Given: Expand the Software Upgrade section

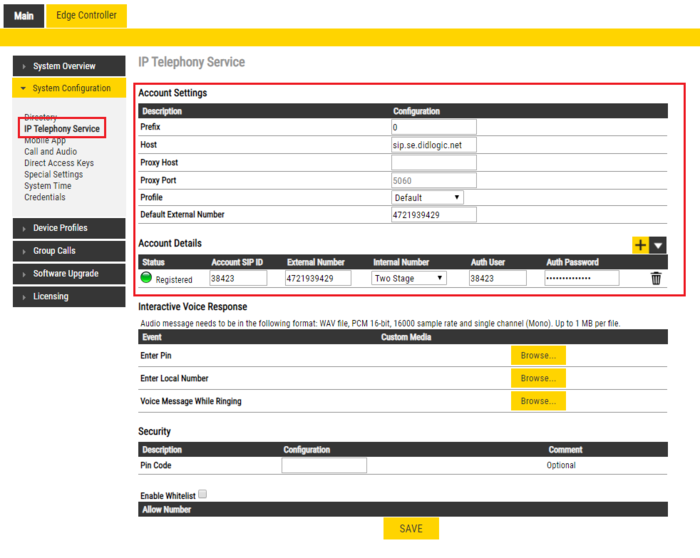Looking at the screenshot, I should 68,274.
